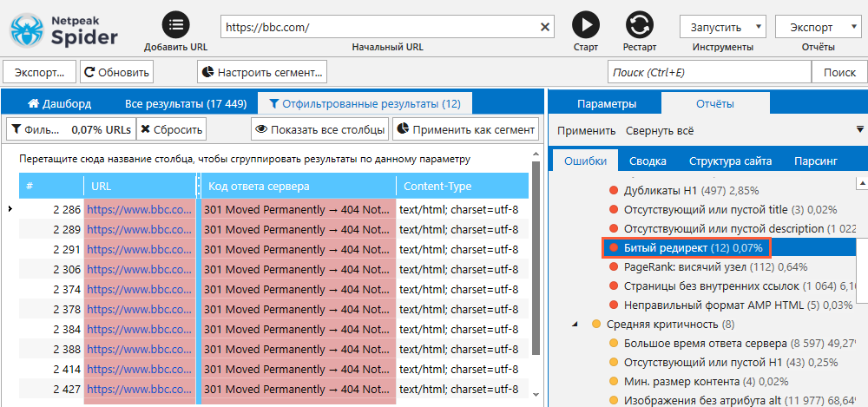Collapse the Средняя критичность tree group
This screenshot has width=868, height=407.
click(x=575, y=324)
